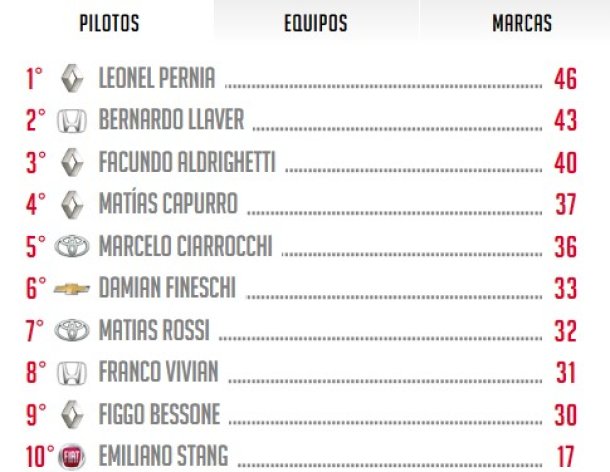The height and width of the screenshot is (472, 610).
Task: Click Toyota logo beside Marcelo Ciarrocchi
Action: (72, 246)
